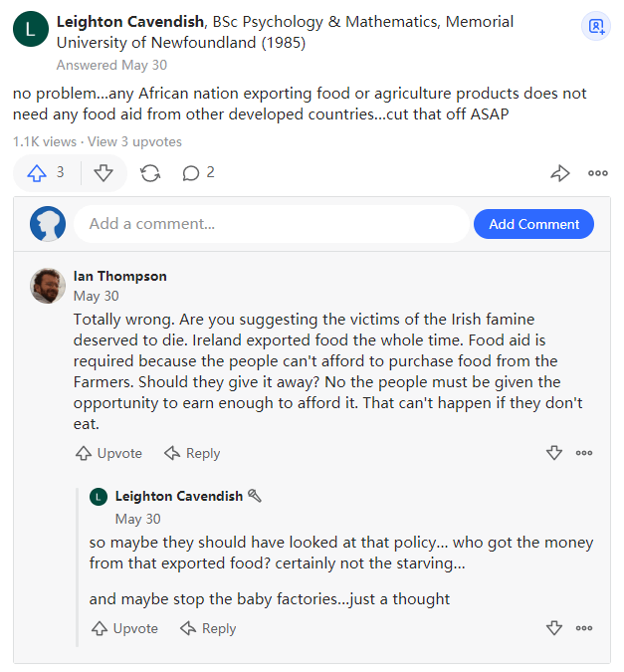The image size is (624, 672).
Task: Downvote Leighton Cavendish's reply comment
Action: [554, 628]
